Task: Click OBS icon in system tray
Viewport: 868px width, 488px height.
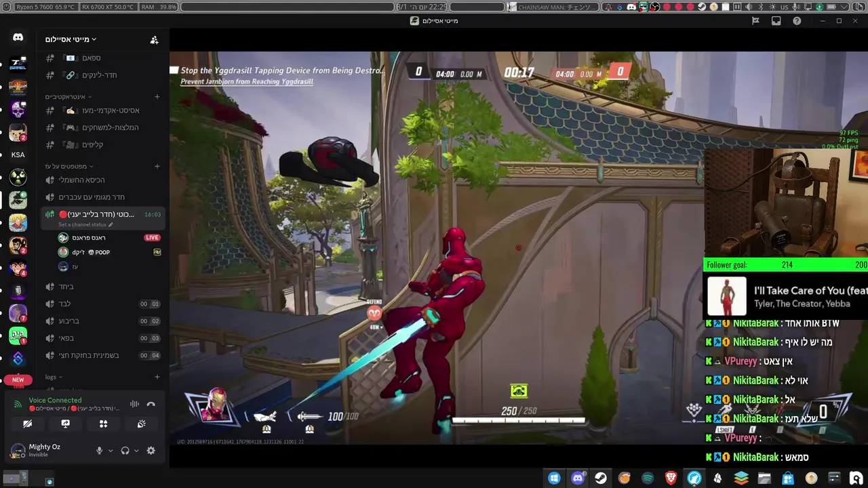Action: click(655, 7)
